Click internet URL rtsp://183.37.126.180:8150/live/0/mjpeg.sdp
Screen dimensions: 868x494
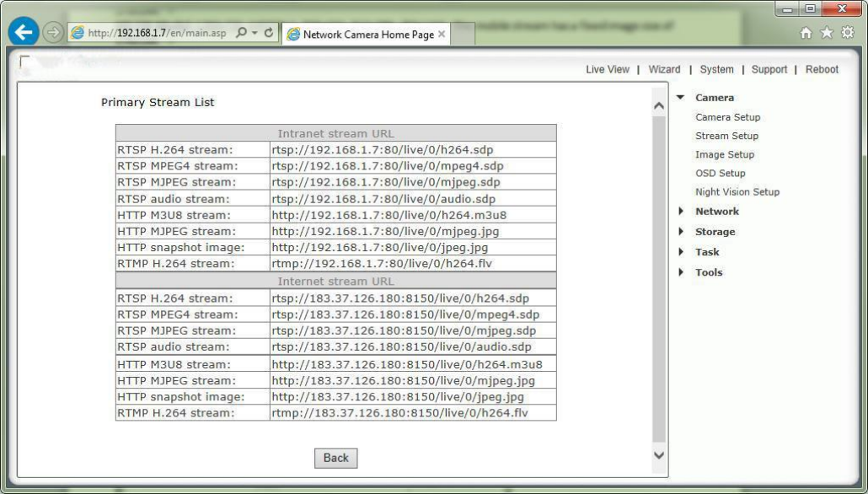pyautogui.click(x=404, y=330)
